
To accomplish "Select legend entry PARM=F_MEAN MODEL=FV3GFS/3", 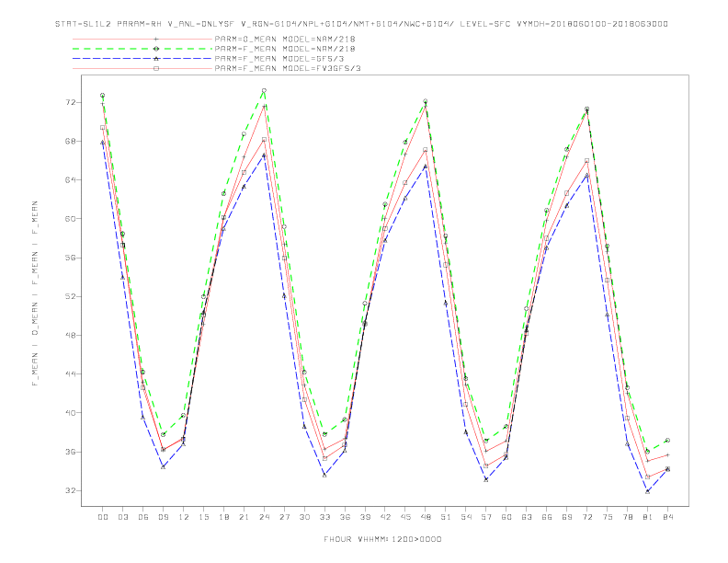I will (x=288, y=68).
